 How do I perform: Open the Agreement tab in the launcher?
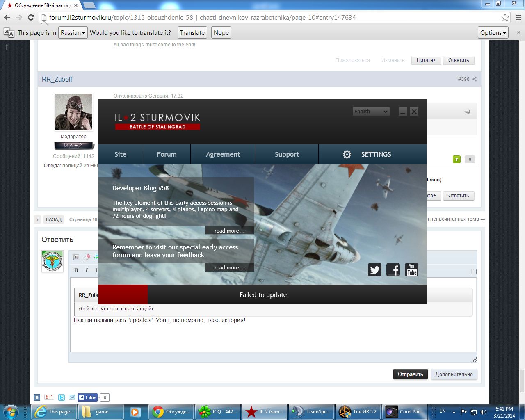223,154
